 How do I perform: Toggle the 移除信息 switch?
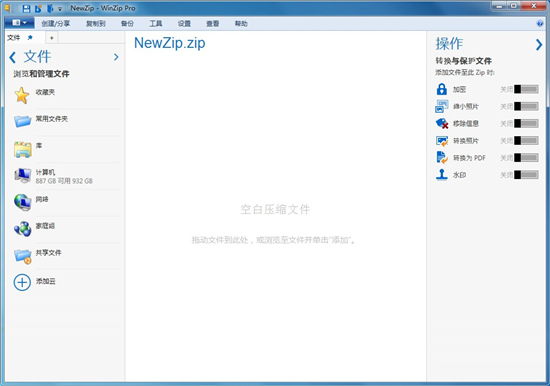point(526,124)
